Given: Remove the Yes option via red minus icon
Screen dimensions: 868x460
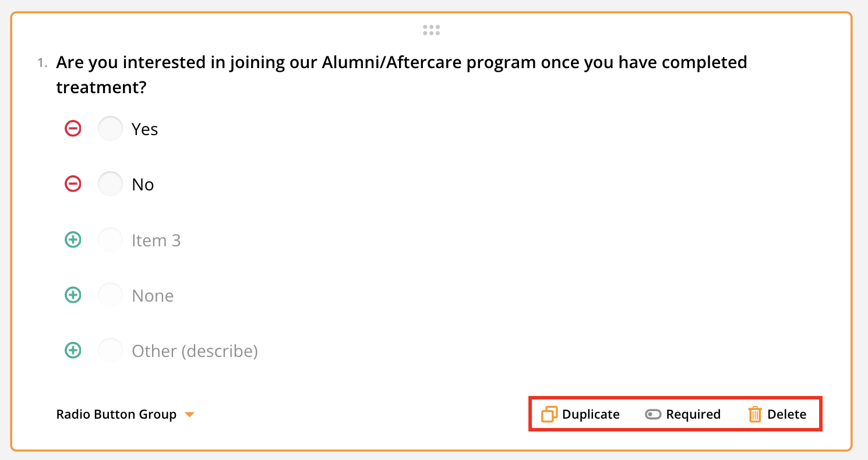Looking at the screenshot, I should pyautogui.click(x=73, y=129).
